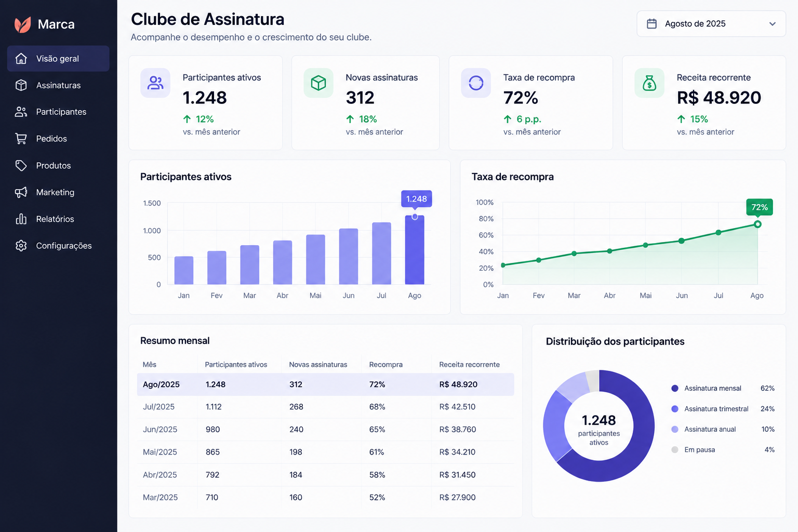The width and height of the screenshot is (798, 532).
Task: Click the Marketing megaphone icon
Action: pyautogui.click(x=21, y=192)
